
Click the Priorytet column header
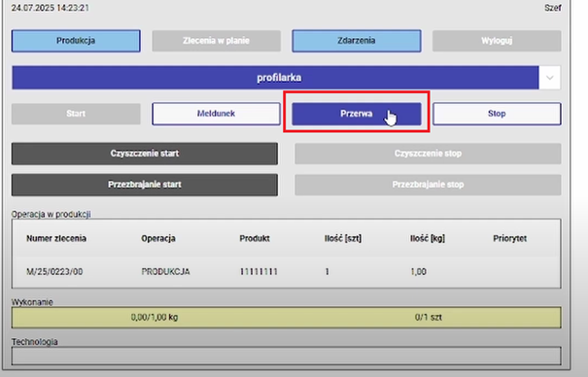tap(509, 239)
